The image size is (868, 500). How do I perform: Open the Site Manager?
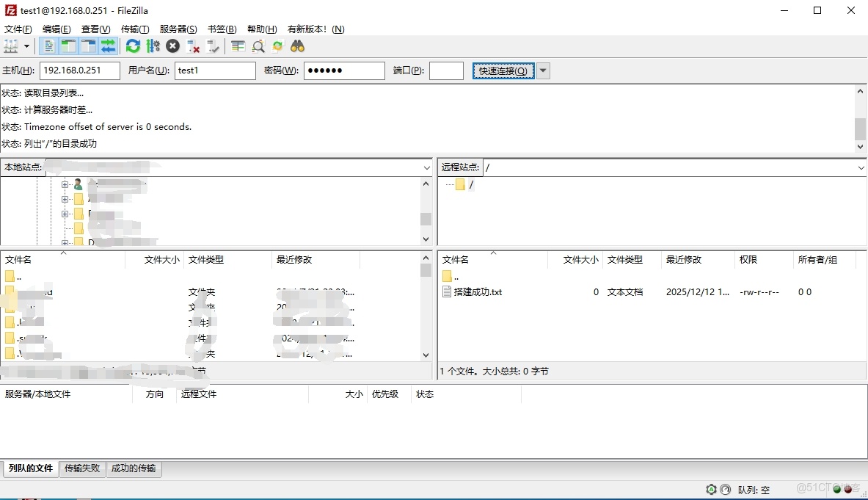(10, 46)
